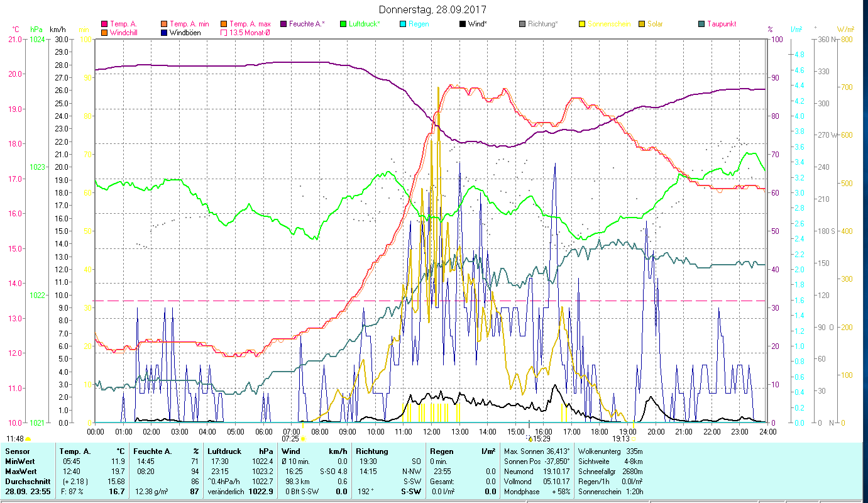Click the 15:29 time marker icon
Screen dimensions: 868x503
[x=530, y=438]
